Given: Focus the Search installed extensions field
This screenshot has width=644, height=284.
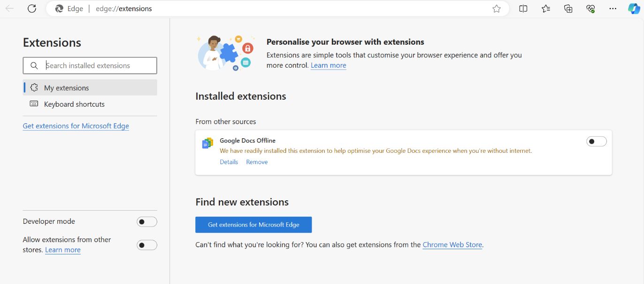Looking at the screenshot, I should 90,66.
